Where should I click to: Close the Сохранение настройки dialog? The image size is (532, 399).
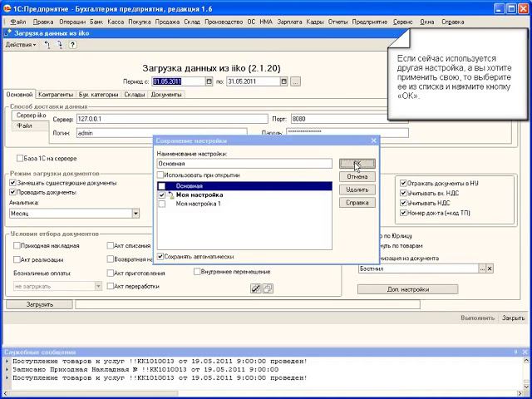[374, 142]
